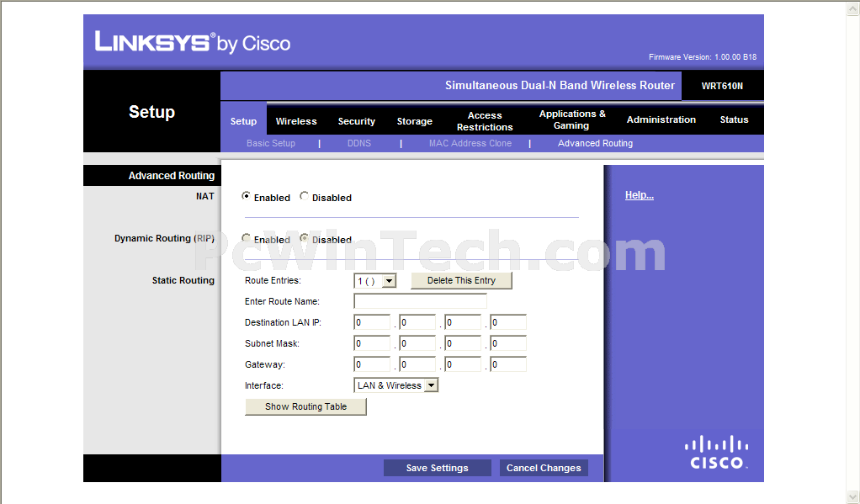Select NAT Disabled radio button
Viewport: 860px width, 504px height.
[305, 196]
